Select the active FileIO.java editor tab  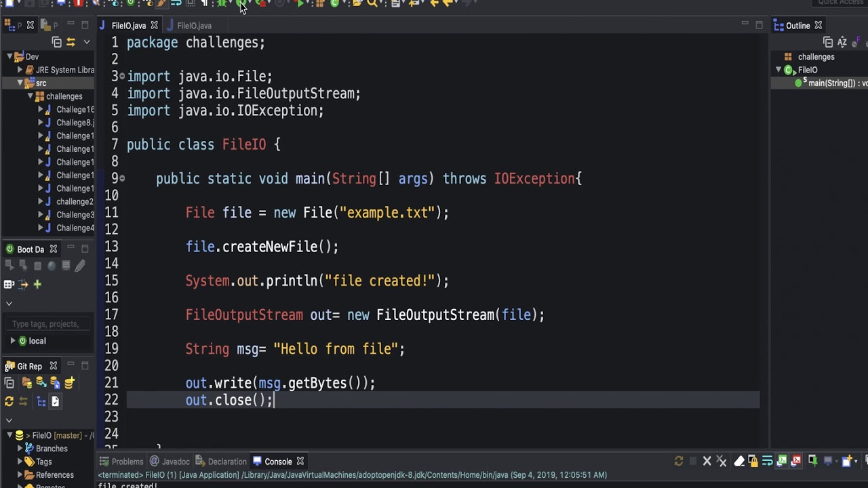click(128, 26)
